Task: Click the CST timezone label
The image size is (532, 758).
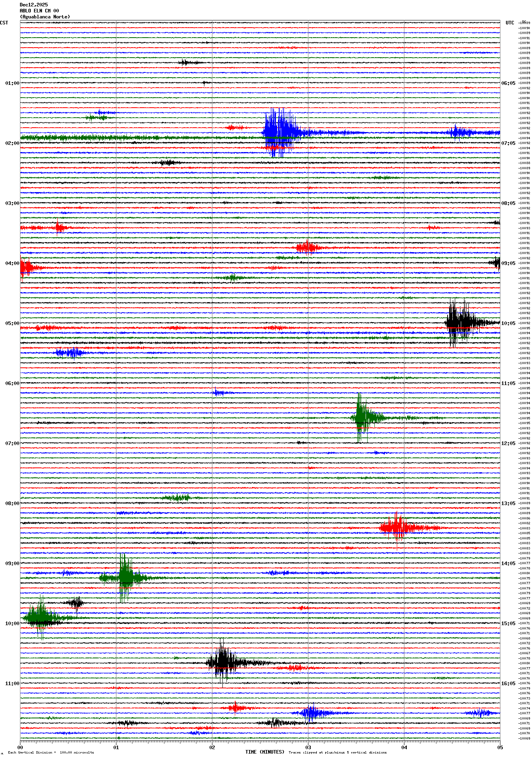Action: (x=4, y=23)
